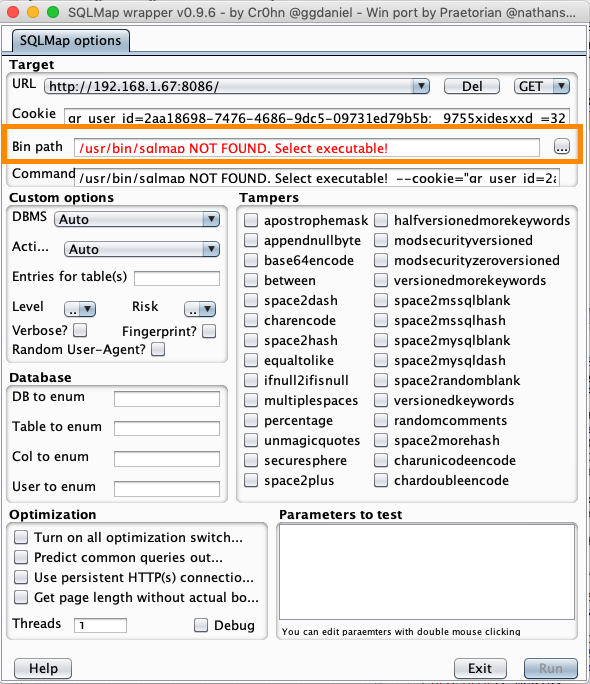Open the bin path browse button
This screenshot has height=684, width=590.
point(562,147)
